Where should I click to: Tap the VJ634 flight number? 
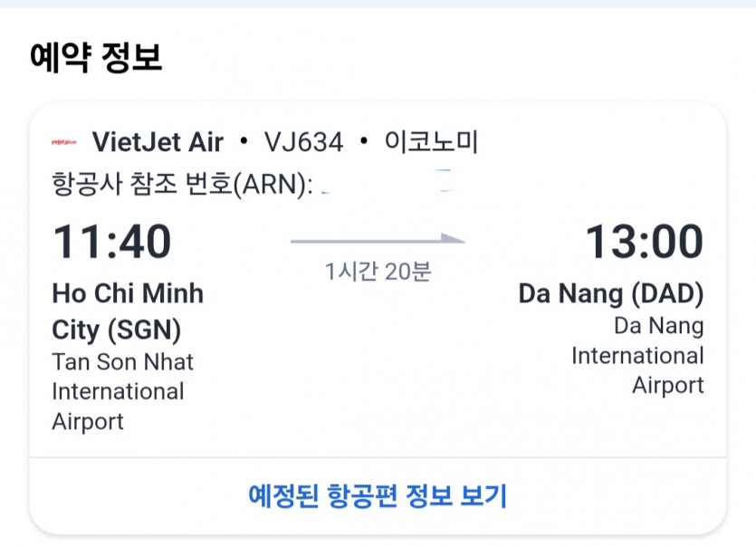tap(303, 142)
